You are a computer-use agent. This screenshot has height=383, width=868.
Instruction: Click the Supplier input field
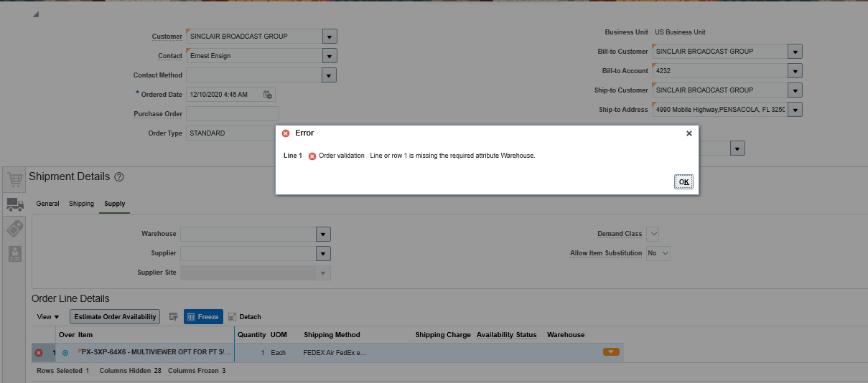click(x=248, y=254)
